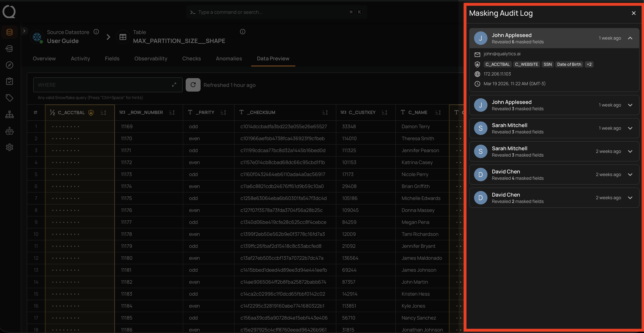
Task: Open the Settings gear icon in sidebar
Action: (x=9, y=147)
